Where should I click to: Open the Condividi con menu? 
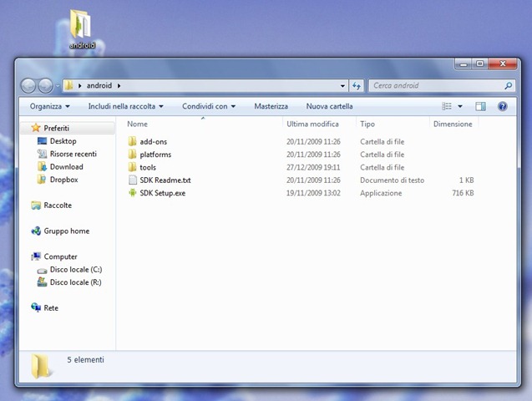[x=209, y=107]
